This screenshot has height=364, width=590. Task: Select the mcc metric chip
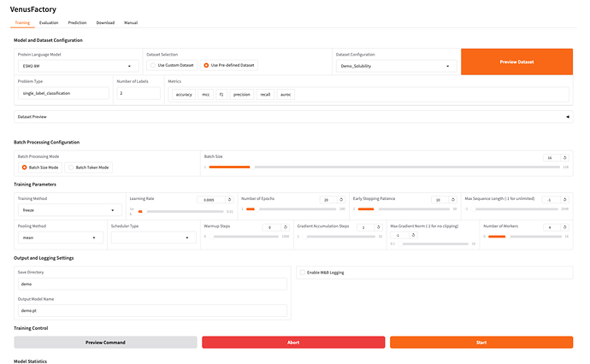click(206, 94)
